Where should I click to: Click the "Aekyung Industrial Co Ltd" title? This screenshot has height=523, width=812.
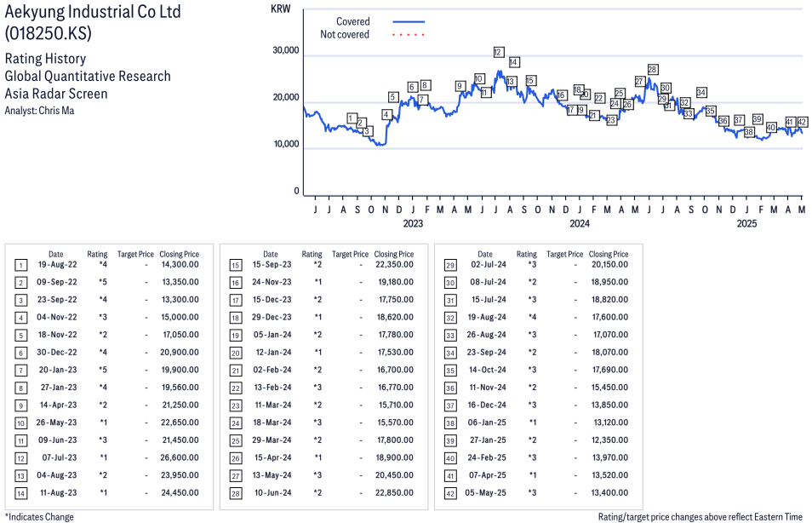pyautogui.click(x=93, y=11)
